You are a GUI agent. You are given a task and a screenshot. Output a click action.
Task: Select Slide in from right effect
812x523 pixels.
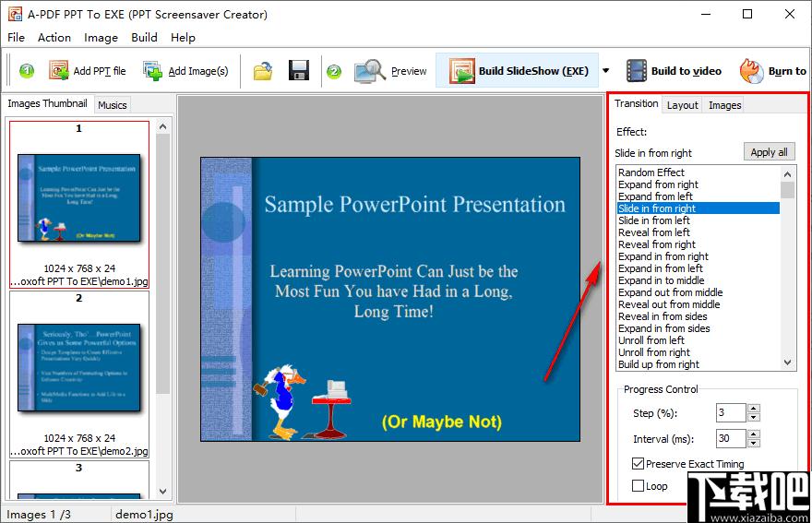point(699,208)
